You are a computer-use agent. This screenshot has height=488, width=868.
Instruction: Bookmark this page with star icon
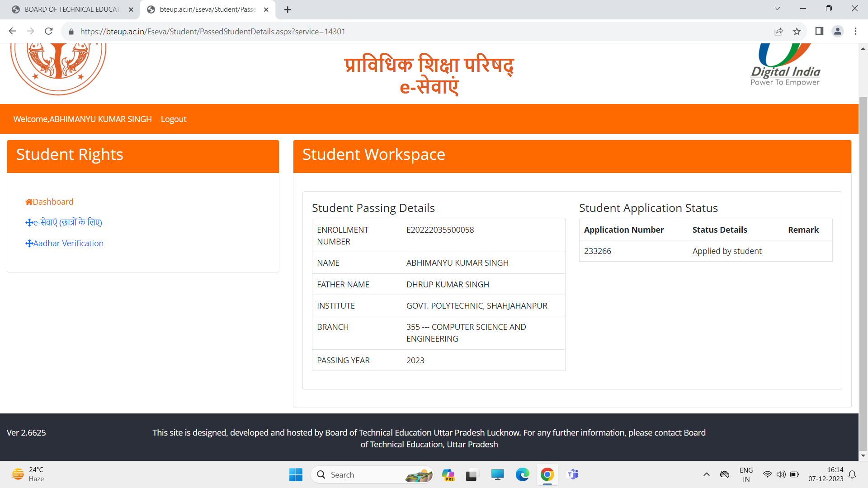pyautogui.click(x=797, y=31)
